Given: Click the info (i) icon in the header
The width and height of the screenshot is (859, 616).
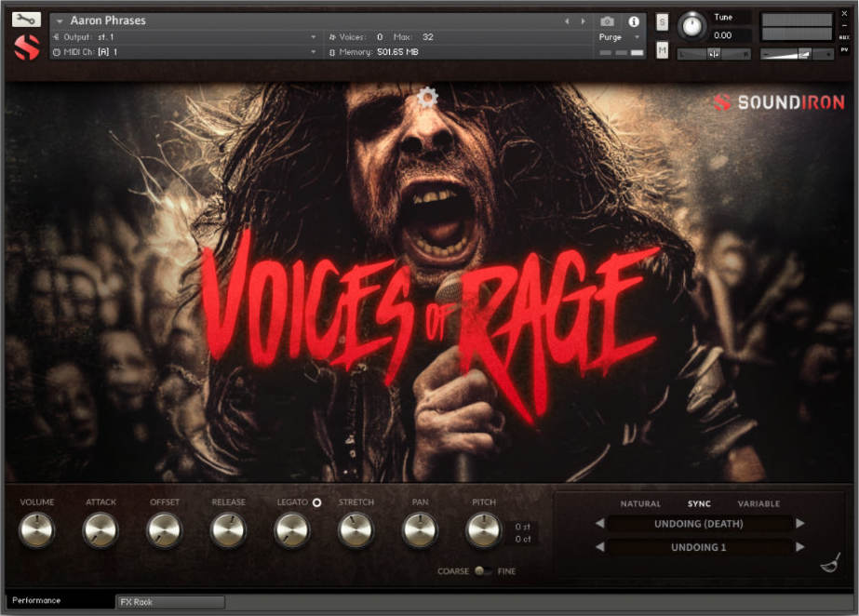Looking at the screenshot, I should click(x=634, y=20).
